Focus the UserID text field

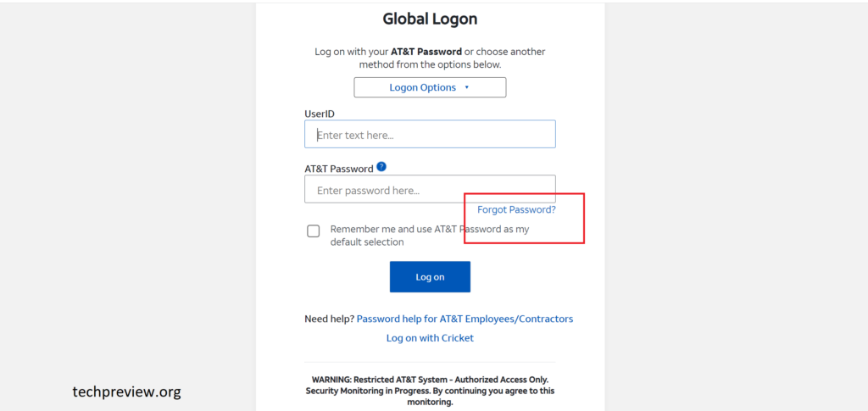430,134
